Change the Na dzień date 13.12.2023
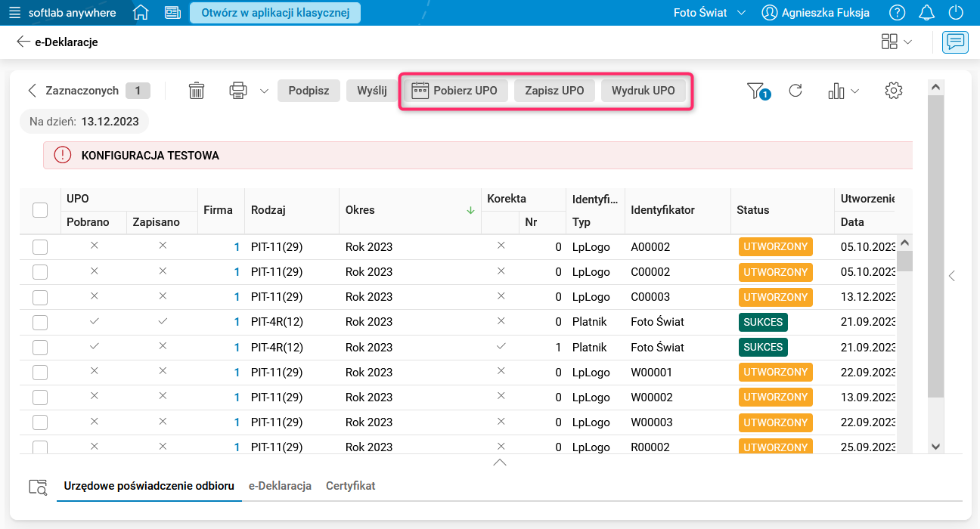Screen dimensions: 980x529 pyautogui.click(x=84, y=121)
